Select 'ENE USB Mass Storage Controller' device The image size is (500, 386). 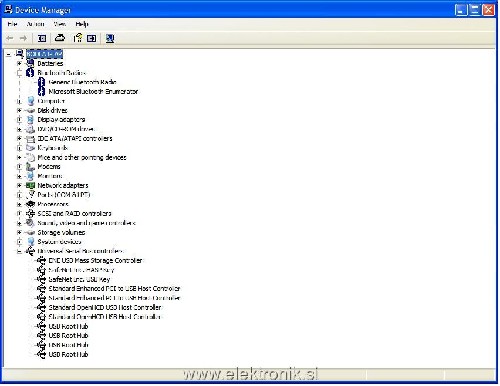[95, 260]
